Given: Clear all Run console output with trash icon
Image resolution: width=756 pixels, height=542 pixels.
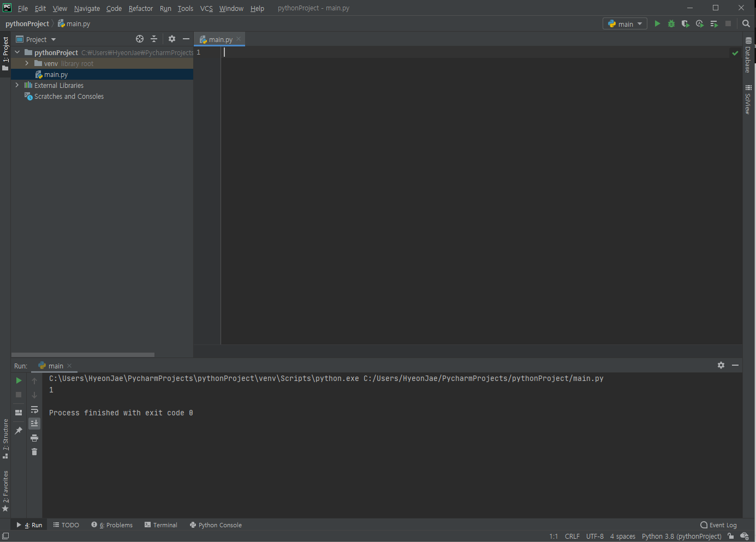Looking at the screenshot, I should click(34, 452).
